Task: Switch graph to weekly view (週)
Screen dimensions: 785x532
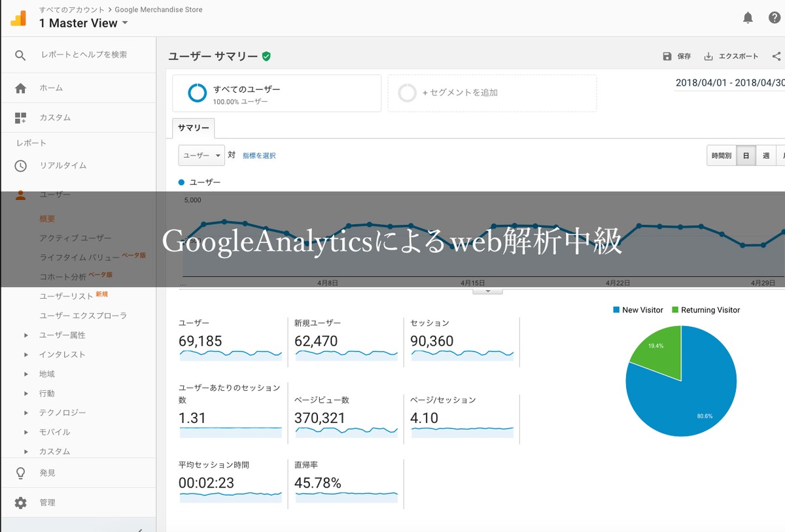Action: pos(765,156)
